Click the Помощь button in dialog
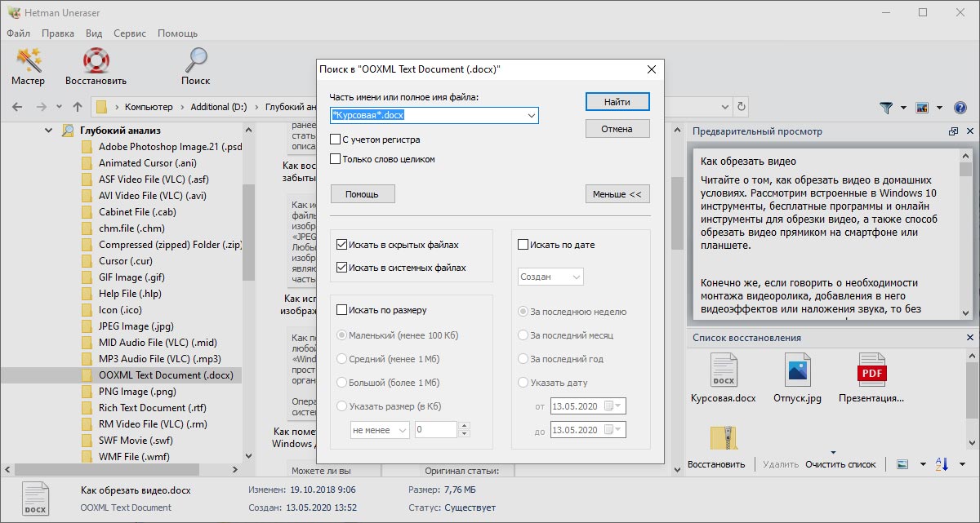Image resolution: width=980 pixels, height=523 pixels. tap(363, 194)
